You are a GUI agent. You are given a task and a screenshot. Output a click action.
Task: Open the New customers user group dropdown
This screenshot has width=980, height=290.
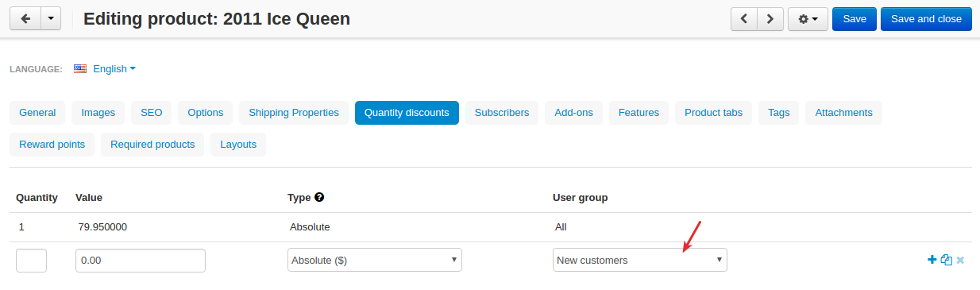[640, 260]
